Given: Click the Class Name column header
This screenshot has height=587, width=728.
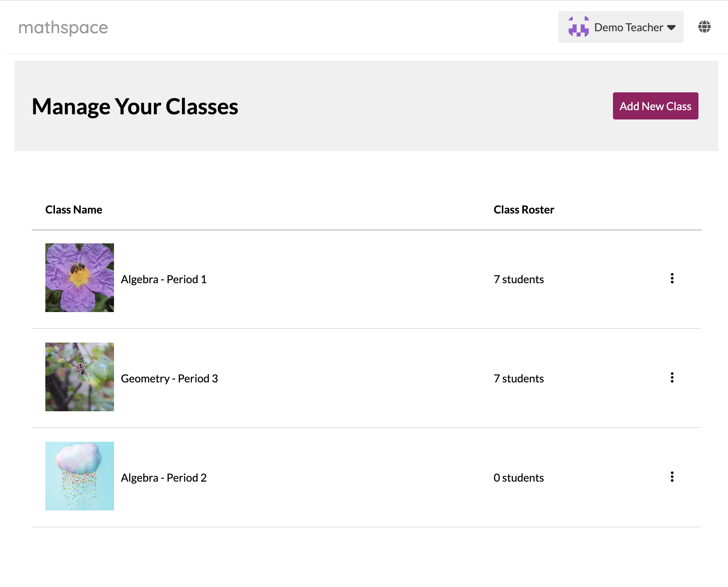Looking at the screenshot, I should 74,210.
